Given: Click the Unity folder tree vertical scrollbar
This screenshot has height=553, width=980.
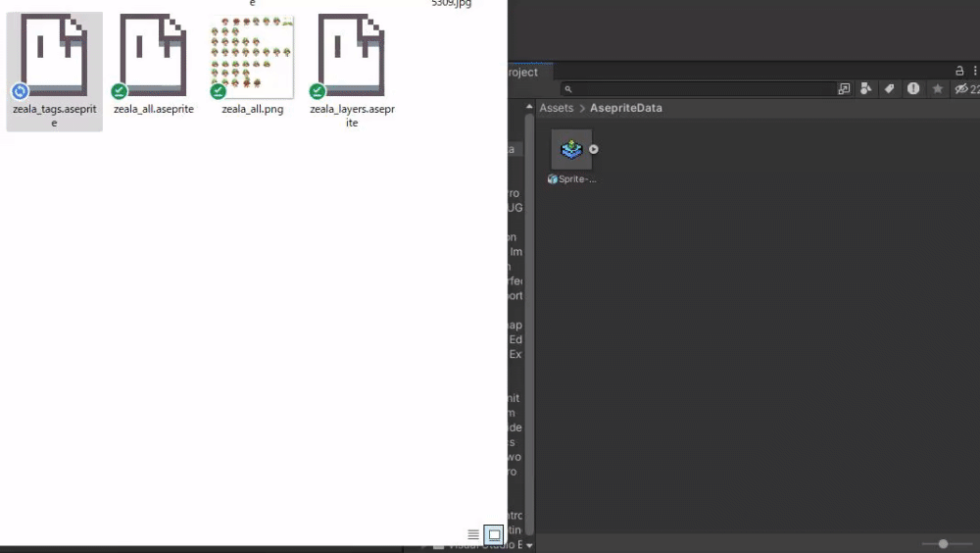Looking at the screenshot, I should pyautogui.click(x=529, y=326).
